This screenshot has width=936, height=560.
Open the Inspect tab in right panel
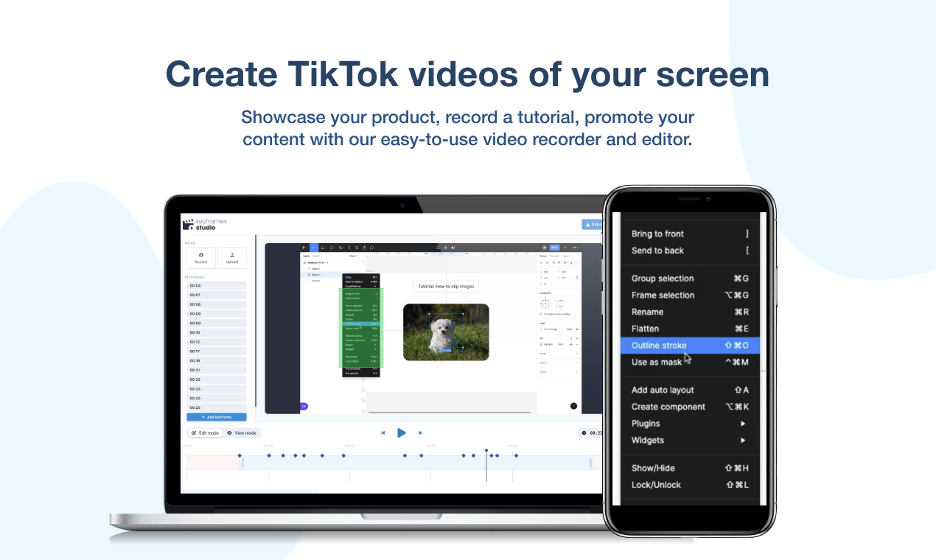(566, 256)
